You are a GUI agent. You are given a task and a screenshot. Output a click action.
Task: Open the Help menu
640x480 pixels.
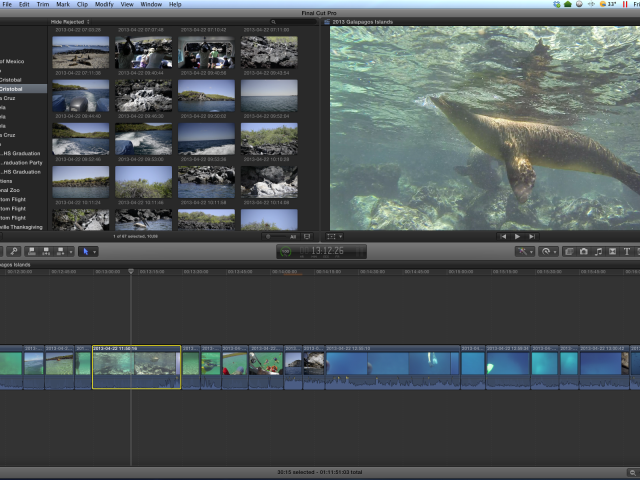[x=175, y=4]
